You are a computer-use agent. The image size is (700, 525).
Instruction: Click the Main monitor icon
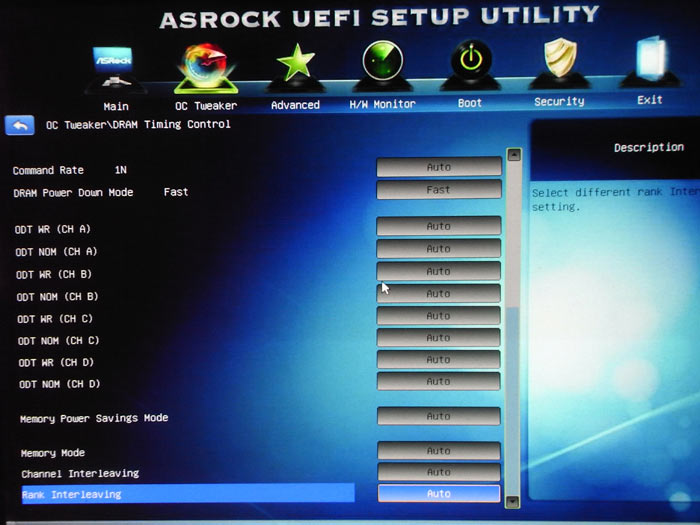click(x=114, y=70)
